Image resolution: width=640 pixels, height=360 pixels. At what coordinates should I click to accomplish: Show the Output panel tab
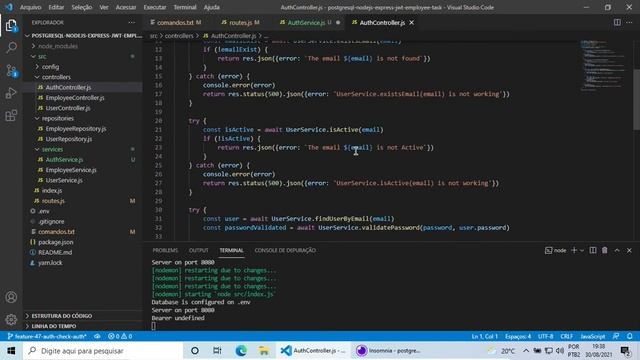pos(199,250)
